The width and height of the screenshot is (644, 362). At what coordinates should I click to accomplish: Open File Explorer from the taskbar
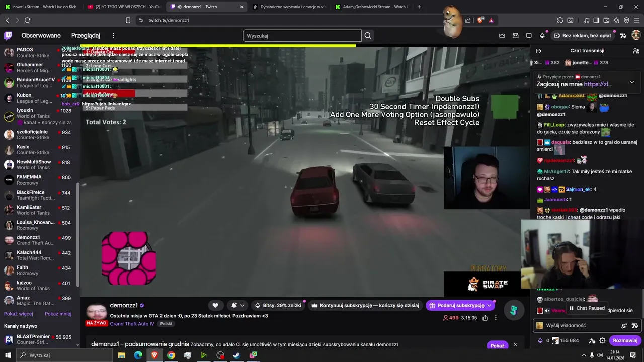pyautogui.click(x=122, y=355)
